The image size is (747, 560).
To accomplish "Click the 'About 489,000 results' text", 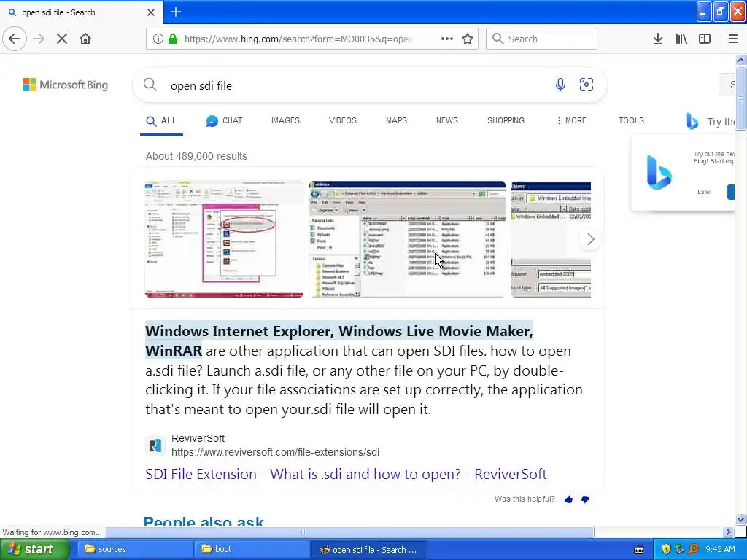I will click(x=196, y=156).
